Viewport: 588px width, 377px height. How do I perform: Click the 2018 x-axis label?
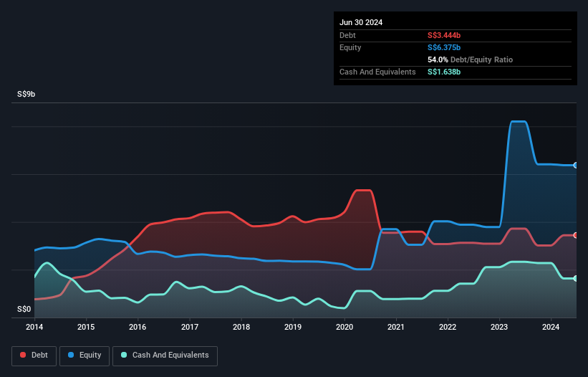pyautogui.click(x=241, y=327)
